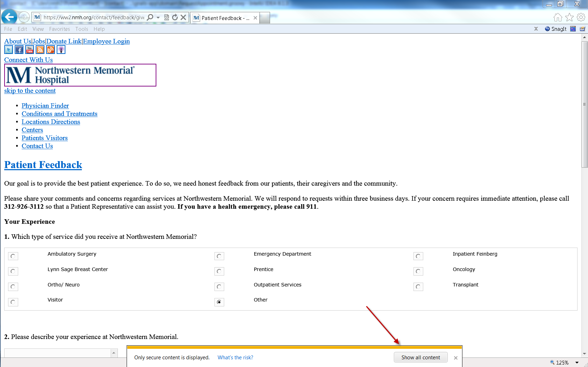Open Conditions and Treatments
The width and height of the screenshot is (588, 367).
59,114
